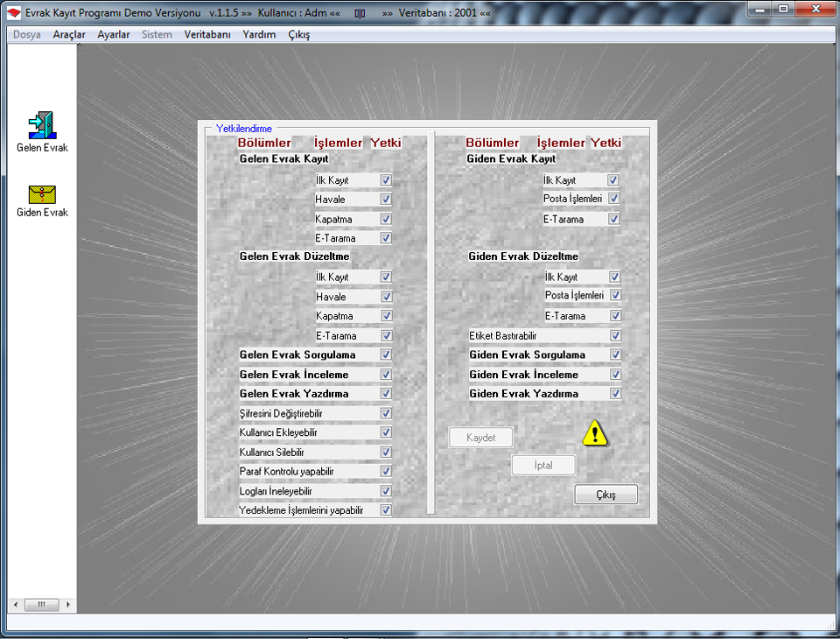Toggle Etiket Bastırabilir checkbox
Viewport: 840px width, 639px height.
pyautogui.click(x=615, y=335)
